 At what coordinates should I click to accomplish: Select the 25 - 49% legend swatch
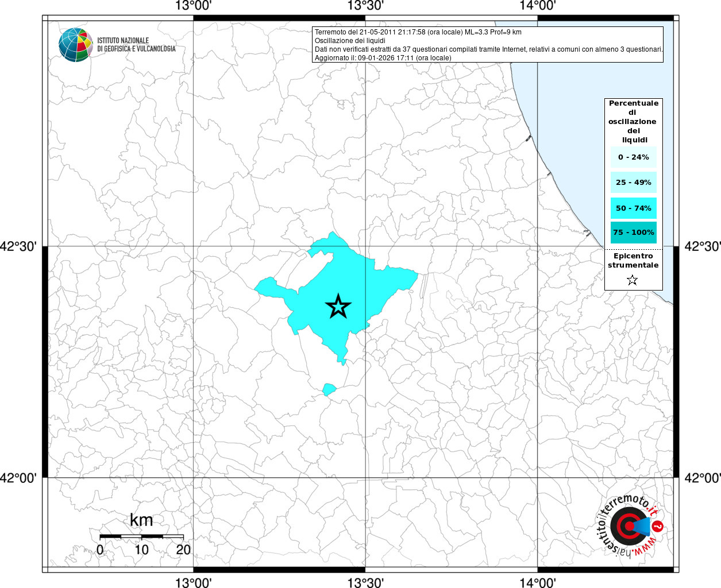click(634, 182)
